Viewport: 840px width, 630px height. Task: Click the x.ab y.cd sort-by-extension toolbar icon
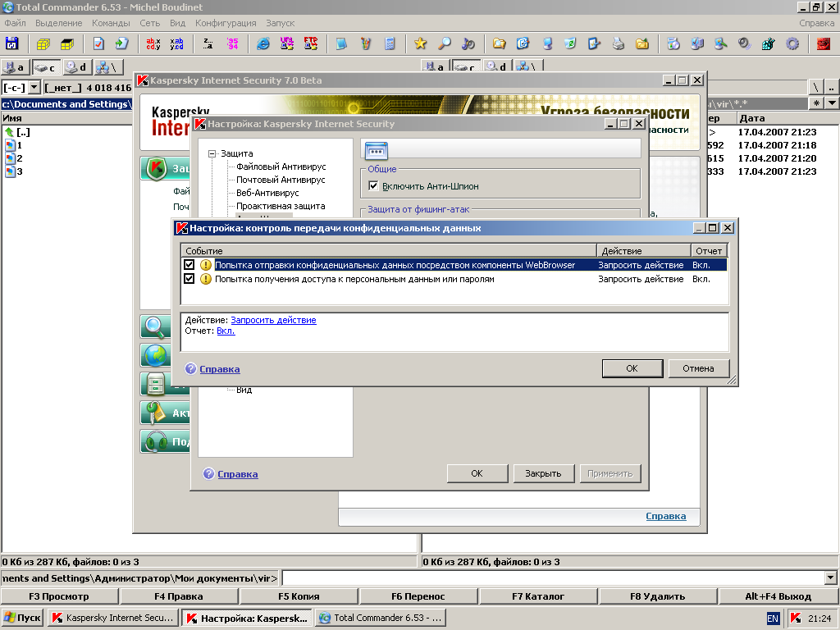[x=177, y=43]
